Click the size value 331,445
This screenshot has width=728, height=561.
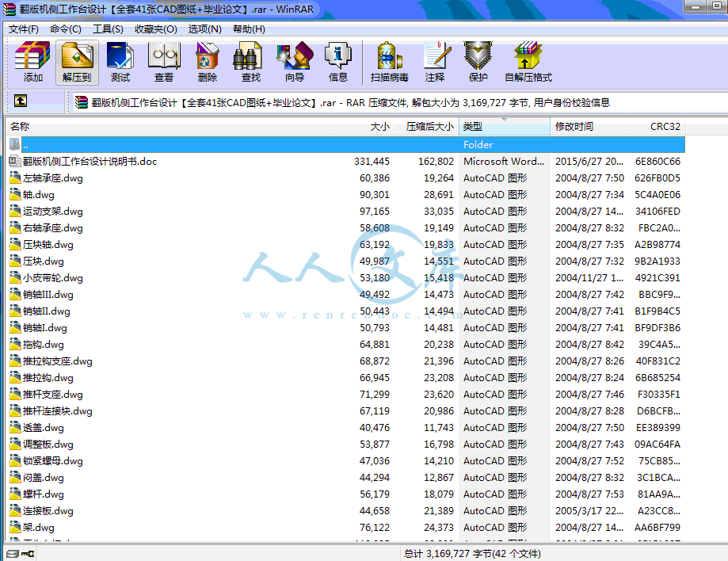pos(372,161)
